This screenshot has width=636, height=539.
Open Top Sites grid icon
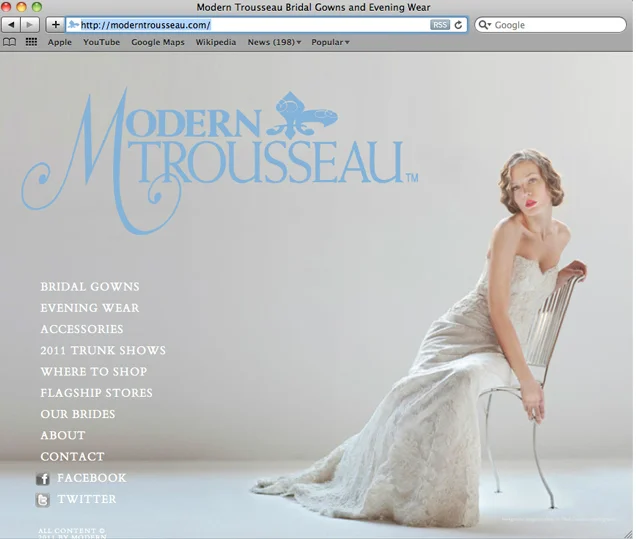click(x=31, y=42)
